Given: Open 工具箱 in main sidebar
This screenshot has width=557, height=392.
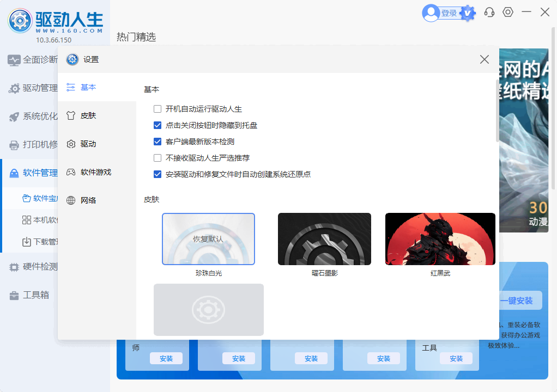Looking at the screenshot, I should pyautogui.click(x=30, y=296).
